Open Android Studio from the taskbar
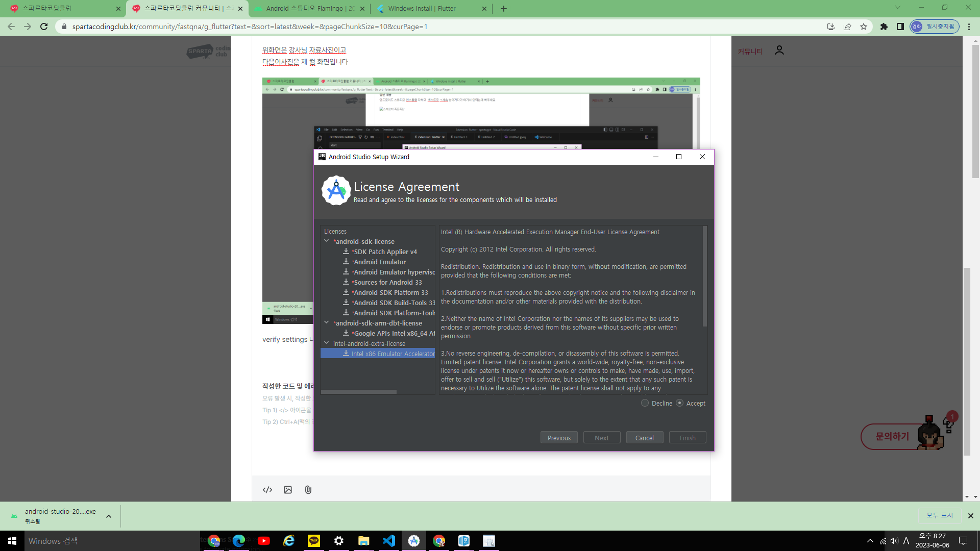The width and height of the screenshot is (980, 551). [x=414, y=541]
